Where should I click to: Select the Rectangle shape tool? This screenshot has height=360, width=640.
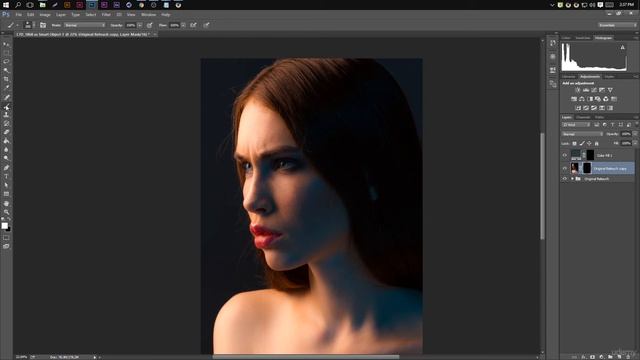pos(6,194)
